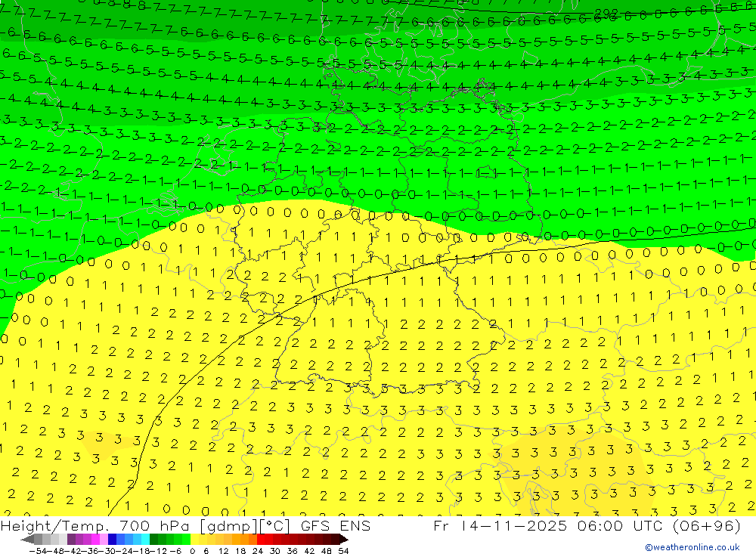Click the legend value '30'
Screen dimensions: 756x554
point(275,551)
